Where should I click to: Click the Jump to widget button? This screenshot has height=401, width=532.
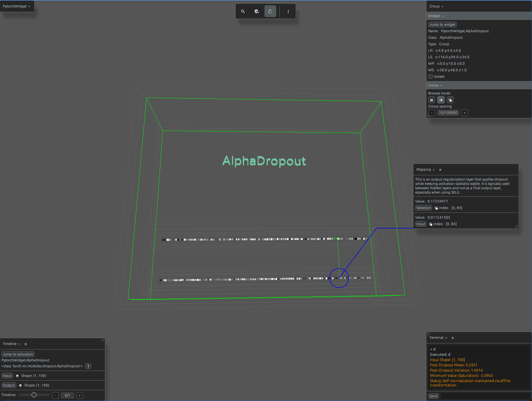[443, 24]
